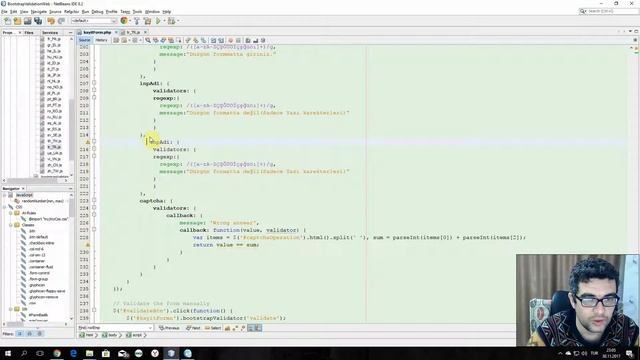The width and height of the screenshot is (640, 360).
Task: Click the editor Find Selection magnifier icon
Action: (148, 40)
